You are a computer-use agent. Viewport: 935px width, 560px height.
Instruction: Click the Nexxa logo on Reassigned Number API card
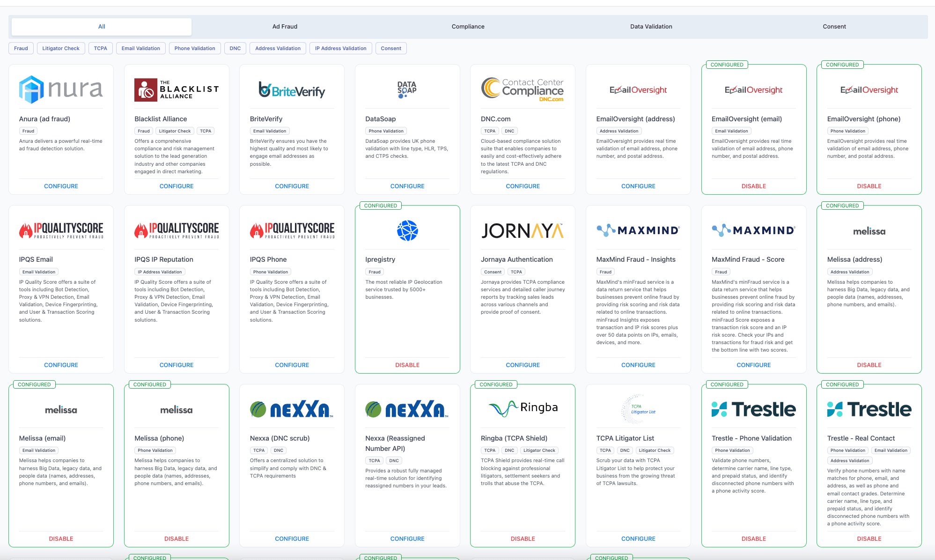pos(407,409)
